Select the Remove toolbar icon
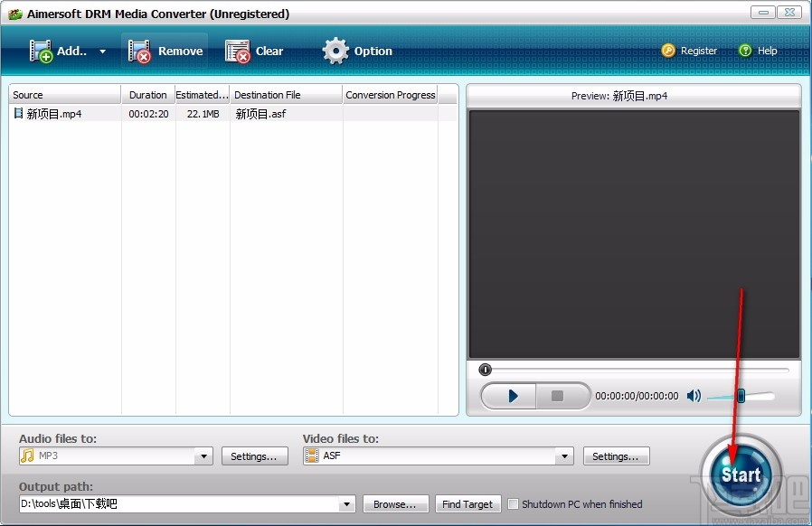Viewport: 812px width, 526px height. click(142, 51)
